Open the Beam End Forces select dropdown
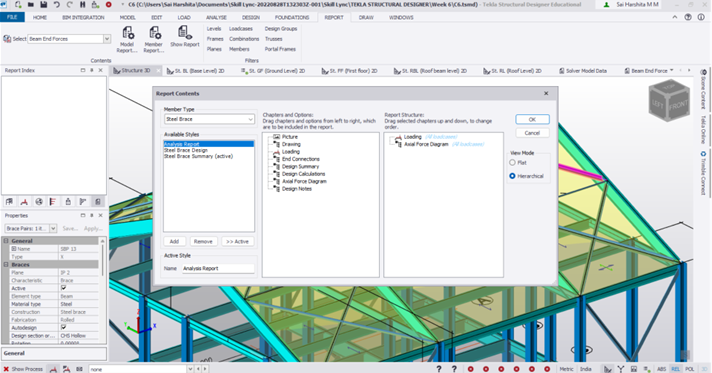 (x=107, y=39)
